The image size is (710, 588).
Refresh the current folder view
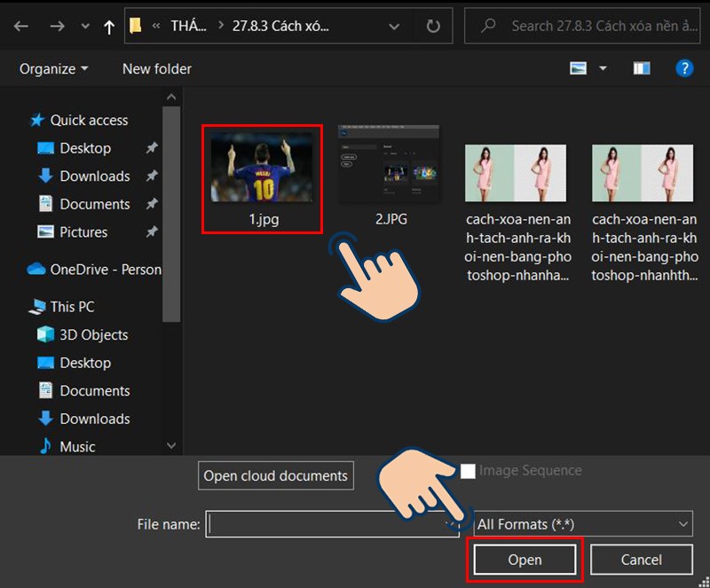point(433,27)
